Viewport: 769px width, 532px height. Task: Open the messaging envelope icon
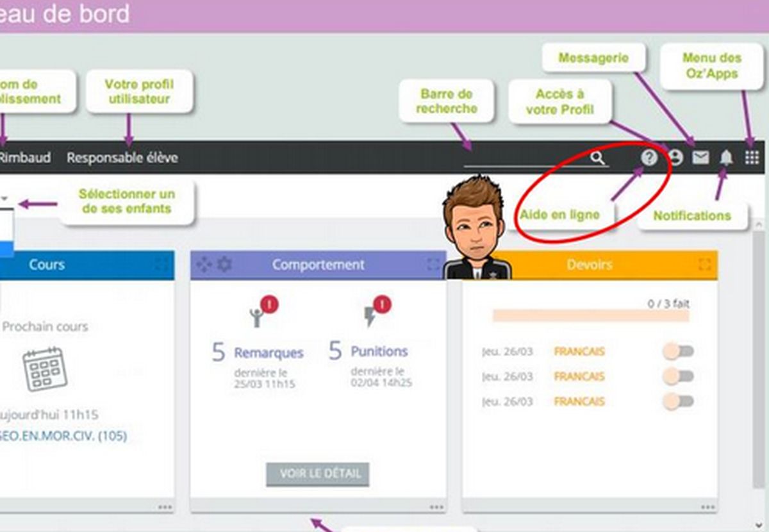[700, 158]
